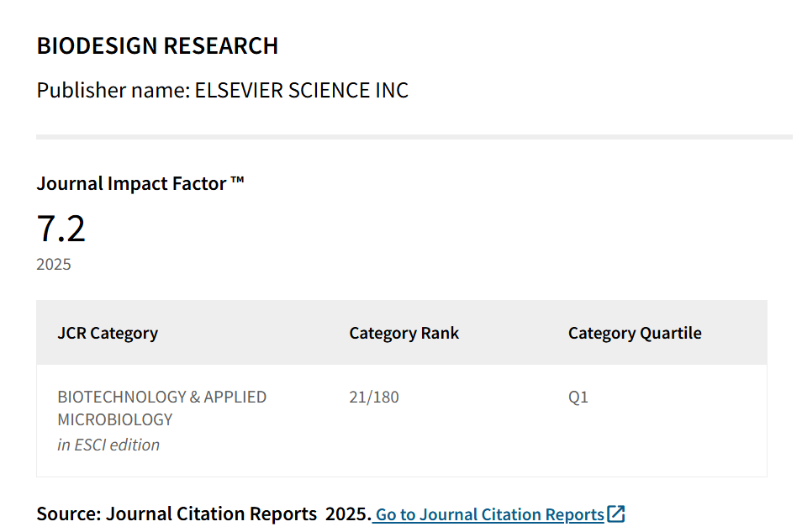The image size is (802, 532).
Task: Open the Go to Journal Citation Reports link
Action: point(490,514)
